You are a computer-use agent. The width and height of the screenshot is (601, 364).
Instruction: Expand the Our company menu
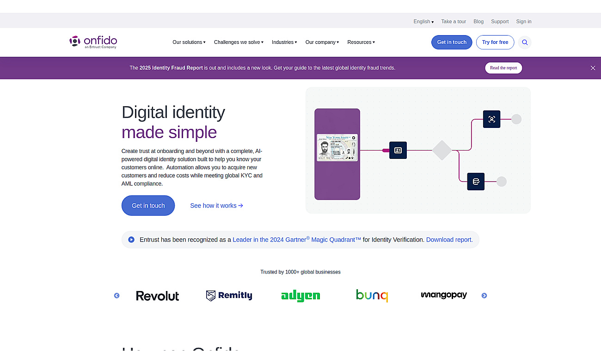click(x=322, y=42)
